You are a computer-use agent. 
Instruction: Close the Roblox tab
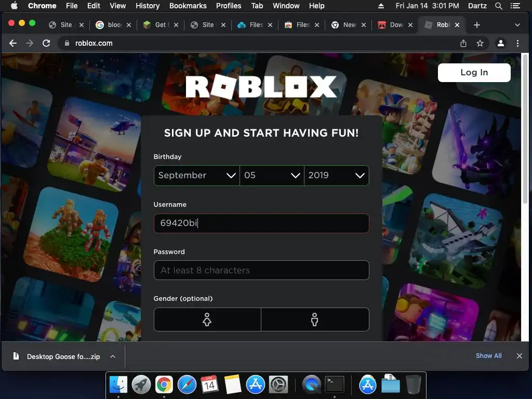click(457, 25)
